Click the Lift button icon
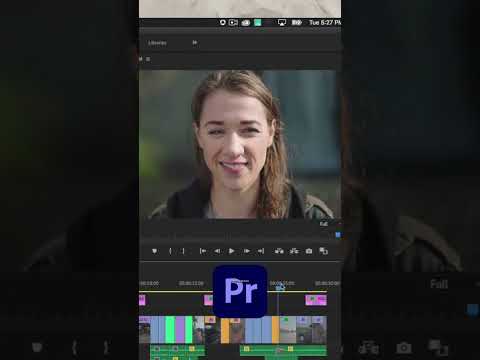 (279, 251)
